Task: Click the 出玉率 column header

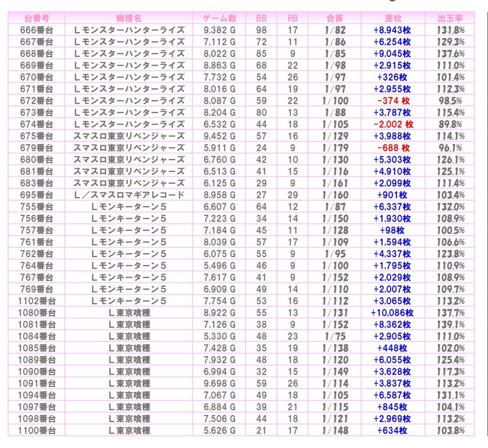Action: (450, 18)
